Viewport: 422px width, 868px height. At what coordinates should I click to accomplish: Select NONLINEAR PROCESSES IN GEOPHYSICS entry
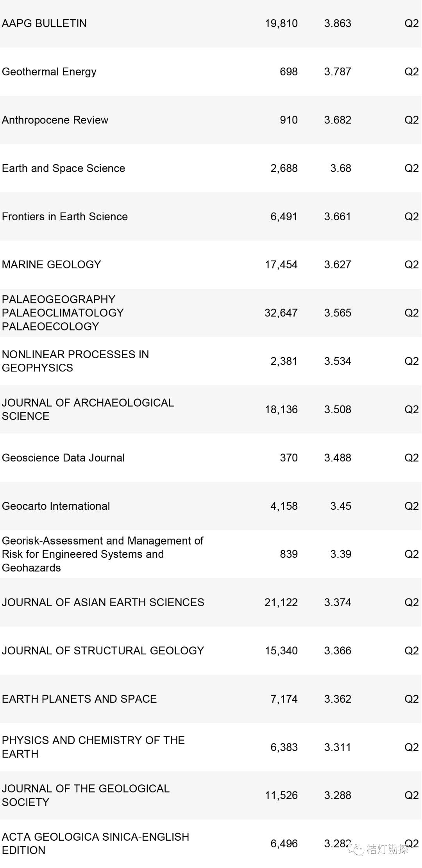(x=75, y=361)
